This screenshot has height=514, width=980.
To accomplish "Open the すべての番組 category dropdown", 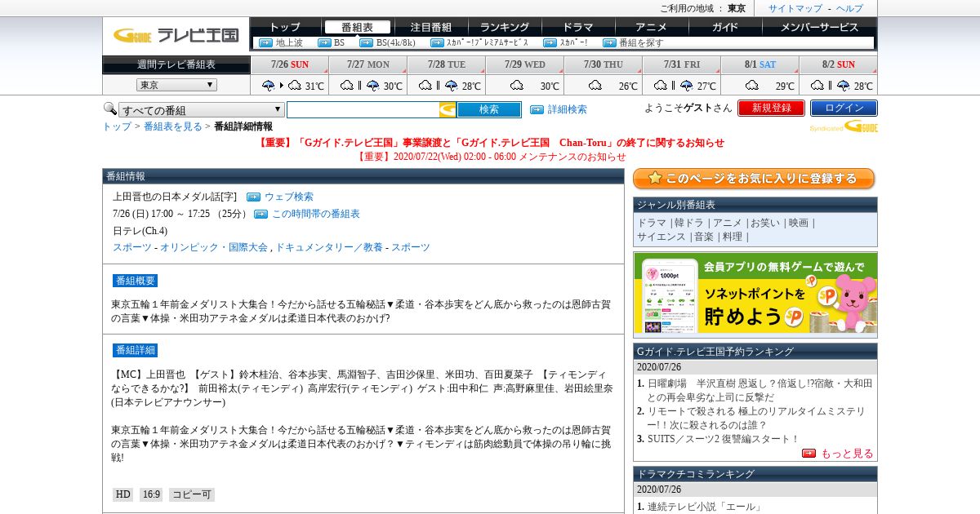I will [x=202, y=110].
